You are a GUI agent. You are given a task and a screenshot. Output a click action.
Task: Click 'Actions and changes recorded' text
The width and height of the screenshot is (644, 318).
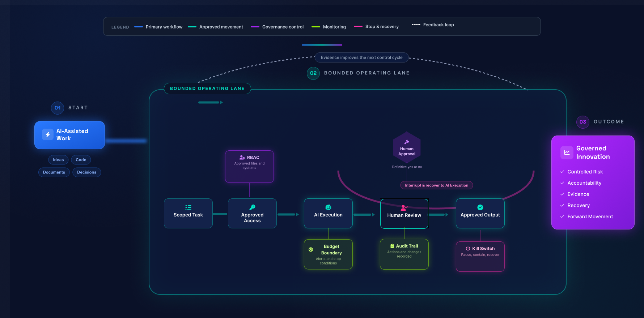tap(404, 254)
